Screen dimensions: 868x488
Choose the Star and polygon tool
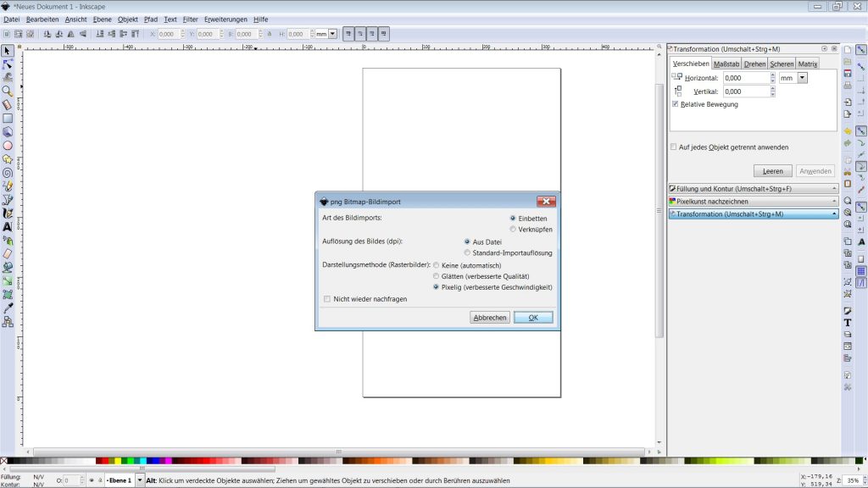[x=8, y=158]
